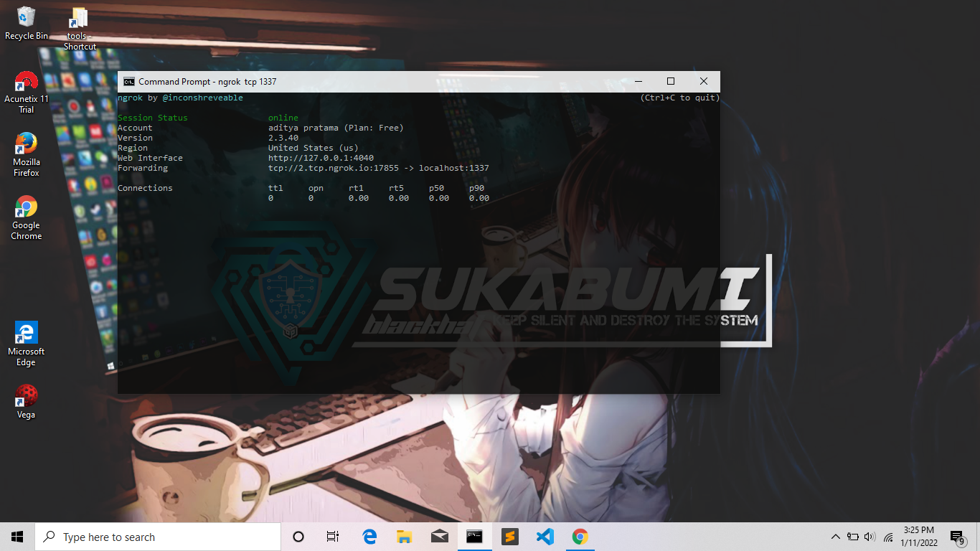Click the 'ngrok by @inconshreveable' header text

pyautogui.click(x=180, y=98)
